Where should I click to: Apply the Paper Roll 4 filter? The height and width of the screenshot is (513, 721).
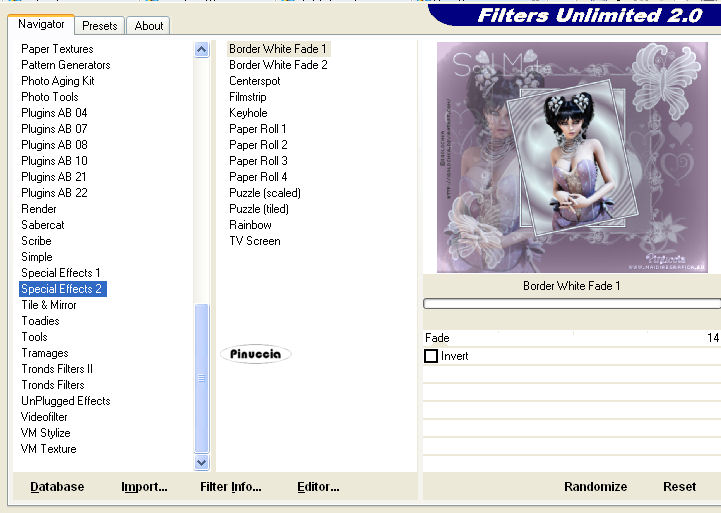(258, 177)
